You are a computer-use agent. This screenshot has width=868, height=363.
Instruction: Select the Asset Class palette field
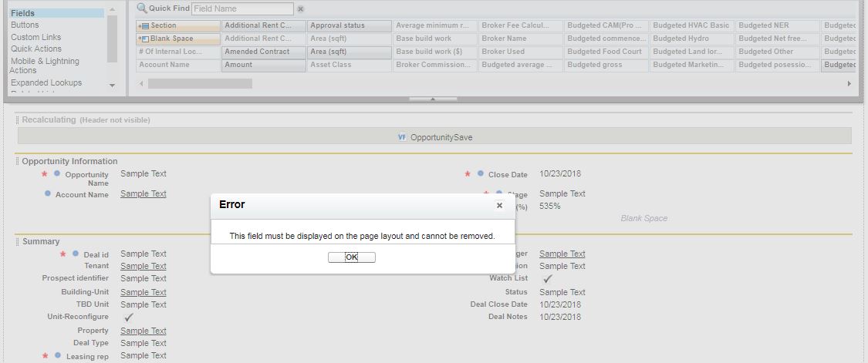[x=349, y=65]
